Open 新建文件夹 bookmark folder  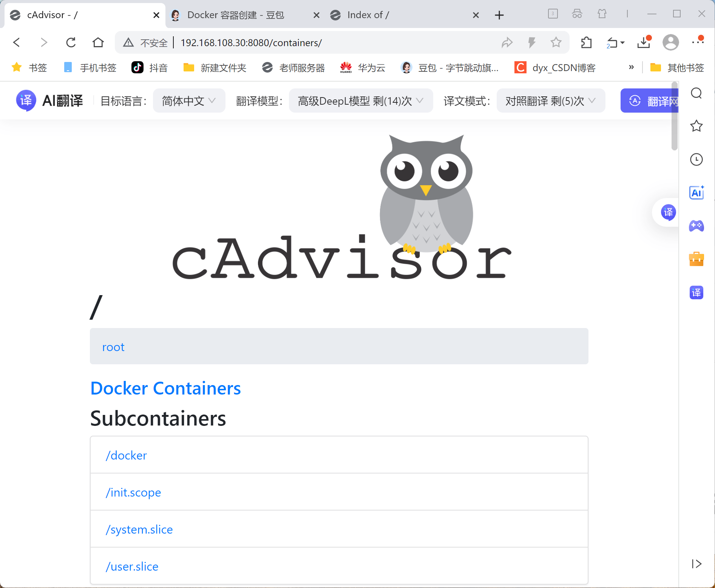pyautogui.click(x=215, y=68)
